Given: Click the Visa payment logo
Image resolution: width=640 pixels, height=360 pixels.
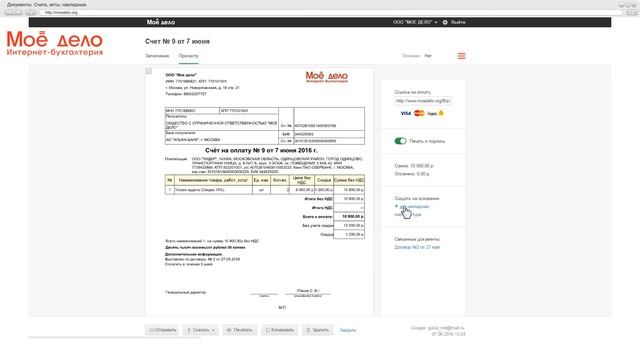Looking at the screenshot, I should click(x=405, y=113).
